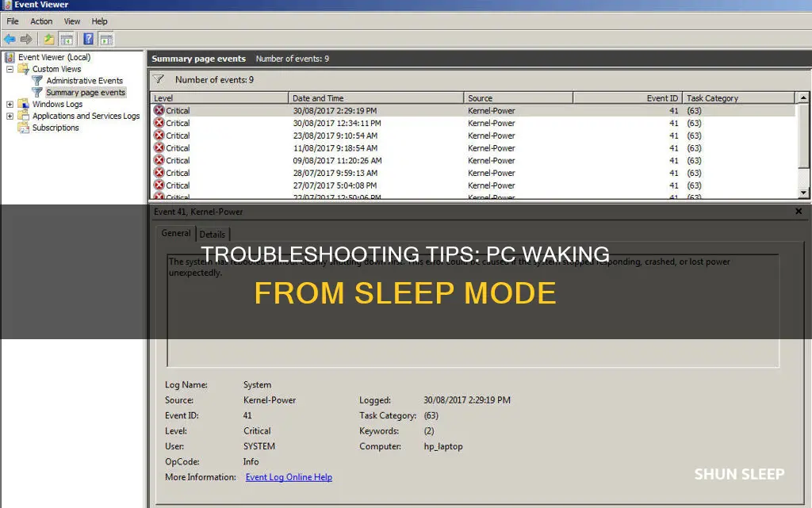Screen dimensions: 812x508
Task: Collapse the Custom Views tree node
Action: [10, 69]
